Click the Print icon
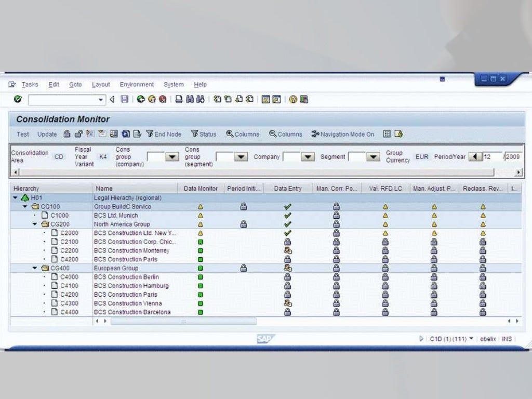The width and height of the screenshot is (532, 399). pos(179,99)
